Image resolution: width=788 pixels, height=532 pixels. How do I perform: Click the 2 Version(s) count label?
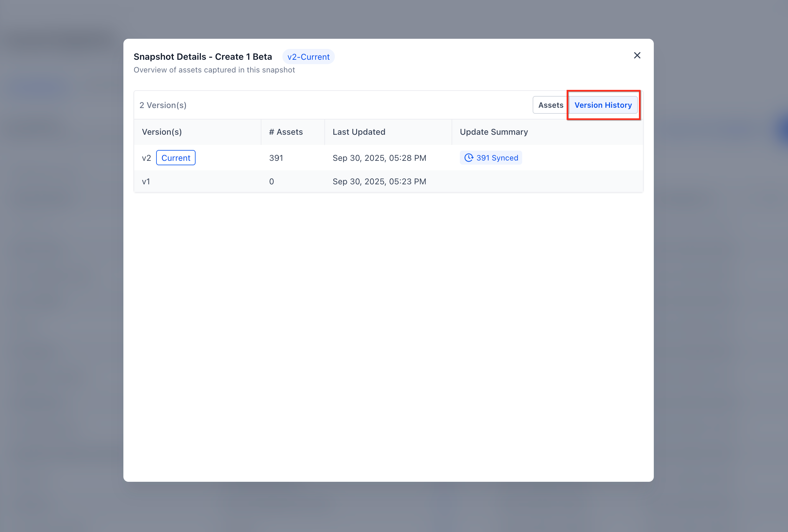click(163, 106)
